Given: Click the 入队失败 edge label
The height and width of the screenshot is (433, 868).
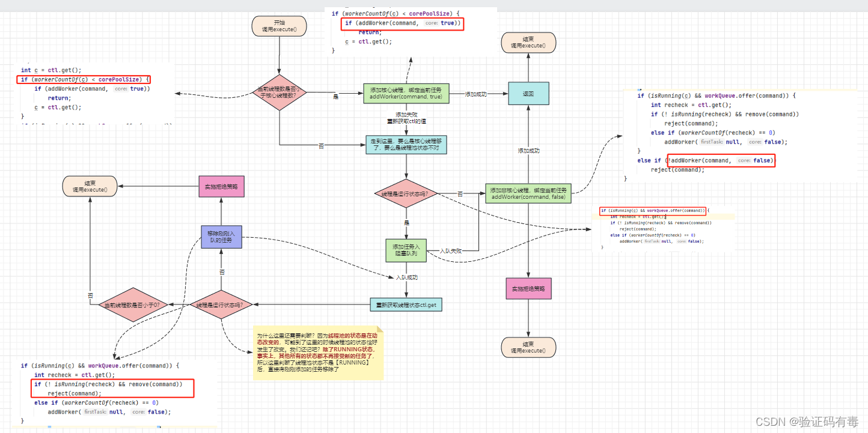Looking at the screenshot, I should click(x=451, y=251).
